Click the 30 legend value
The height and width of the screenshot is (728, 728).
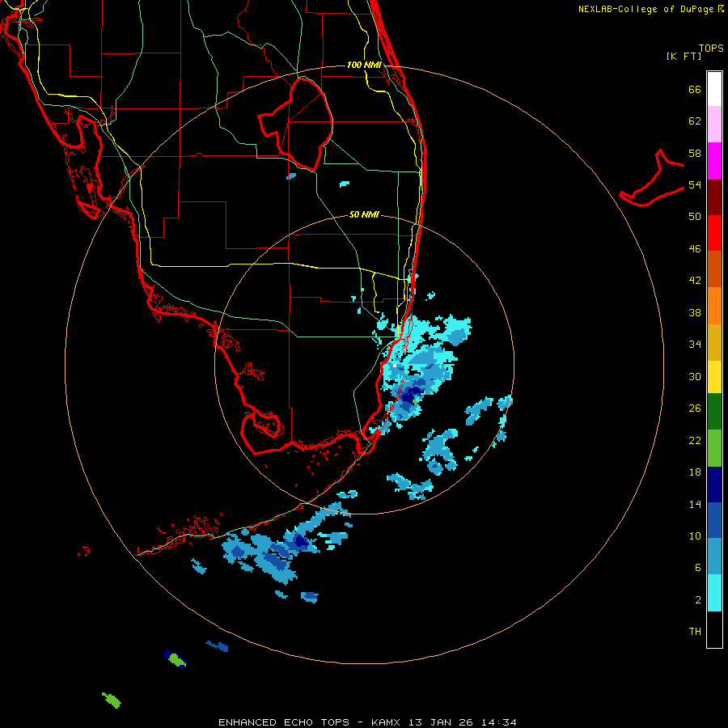(x=695, y=376)
